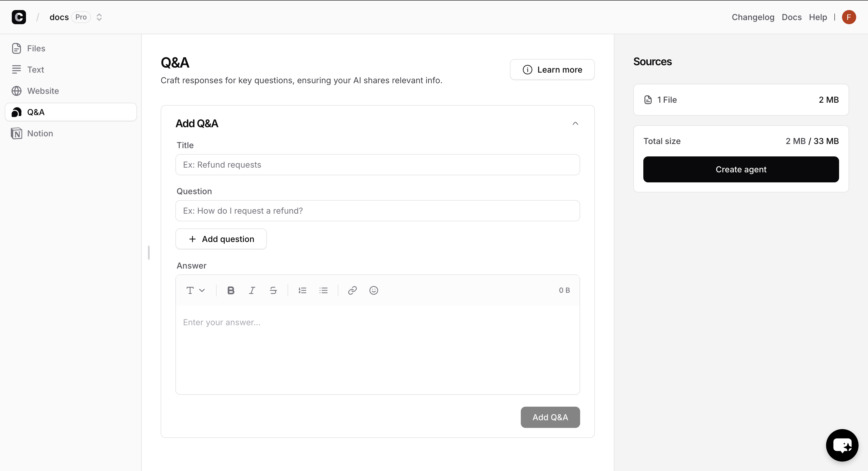Open Learn more about Q&A

(x=552, y=69)
